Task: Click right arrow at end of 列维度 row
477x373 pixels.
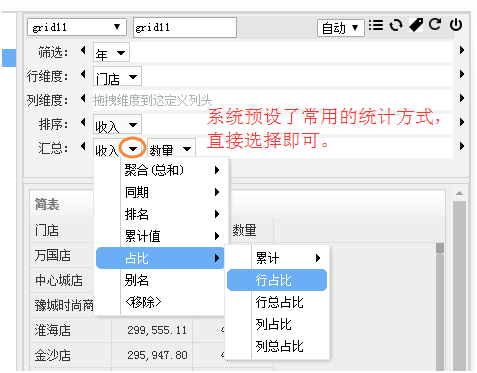Action: tap(462, 98)
